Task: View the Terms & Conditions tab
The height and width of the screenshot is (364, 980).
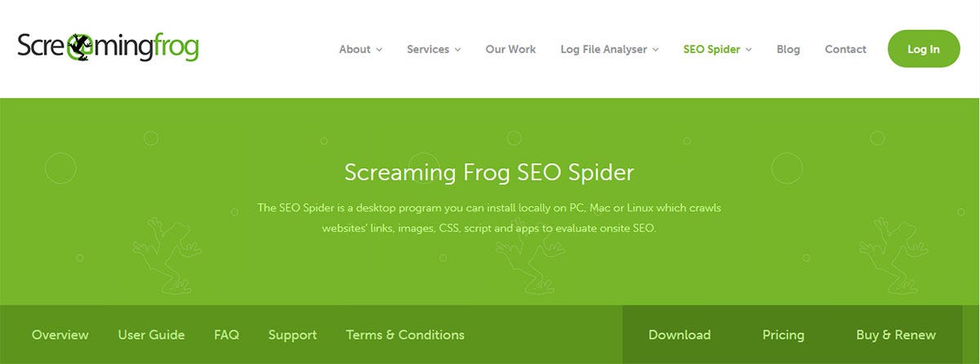Action: coord(405,335)
